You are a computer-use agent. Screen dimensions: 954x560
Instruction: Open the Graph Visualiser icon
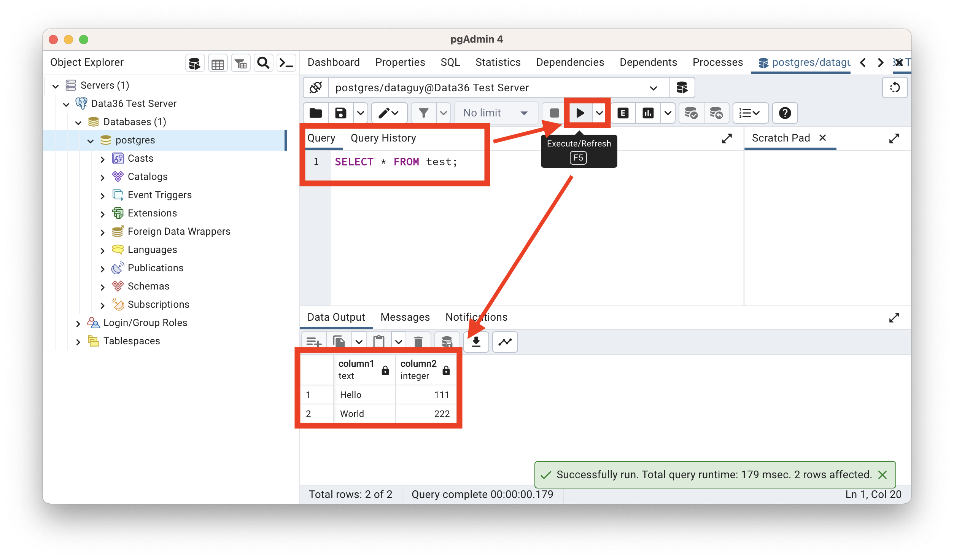click(505, 342)
